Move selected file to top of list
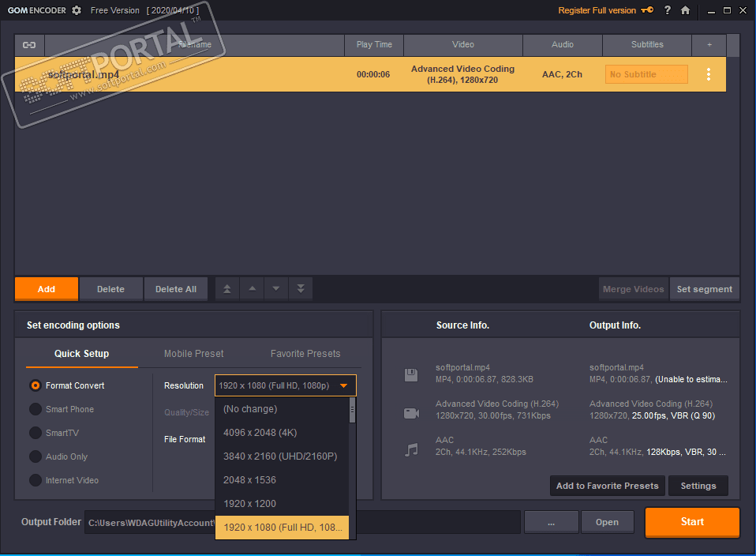 [227, 289]
